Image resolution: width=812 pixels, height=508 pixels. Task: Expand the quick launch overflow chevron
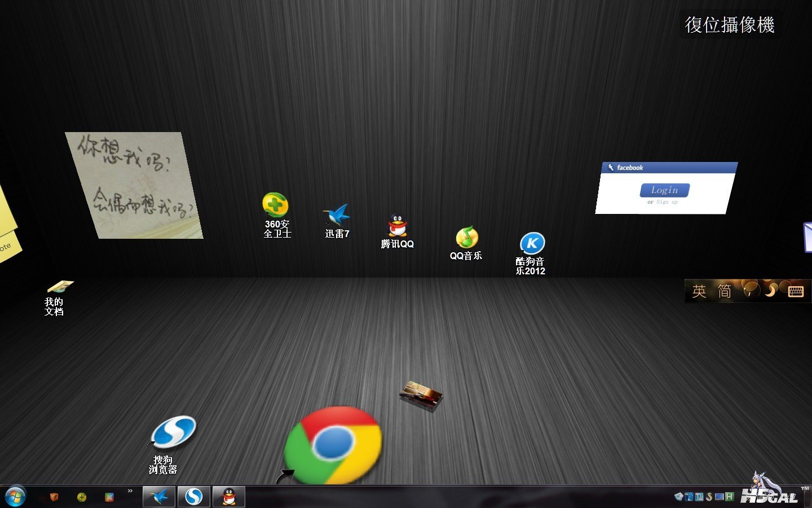(130, 491)
